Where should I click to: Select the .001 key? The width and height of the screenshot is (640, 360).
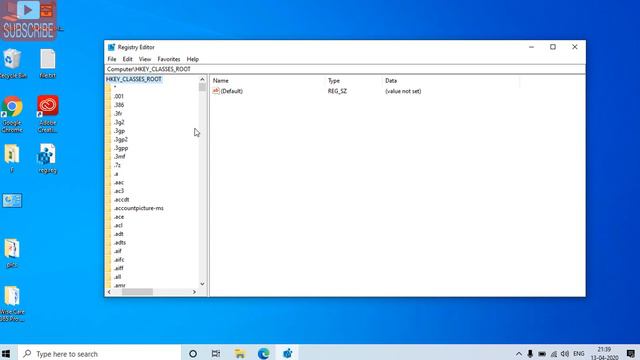118,96
